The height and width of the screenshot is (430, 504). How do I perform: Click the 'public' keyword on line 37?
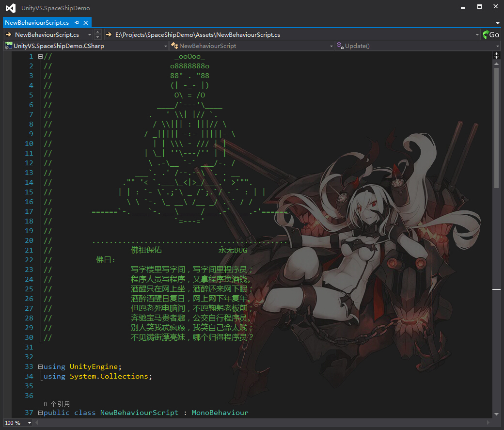pyautogui.click(x=56, y=413)
